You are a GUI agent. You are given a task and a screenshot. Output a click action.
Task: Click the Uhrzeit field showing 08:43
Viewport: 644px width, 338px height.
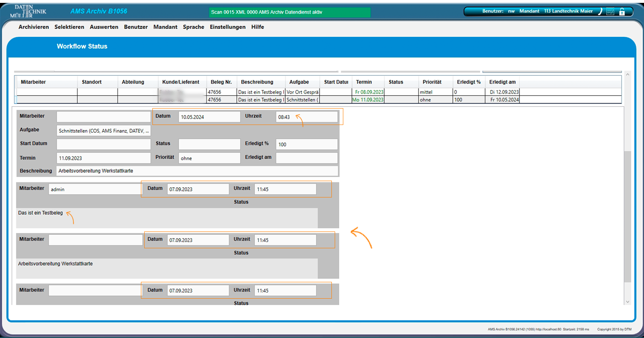(x=306, y=117)
